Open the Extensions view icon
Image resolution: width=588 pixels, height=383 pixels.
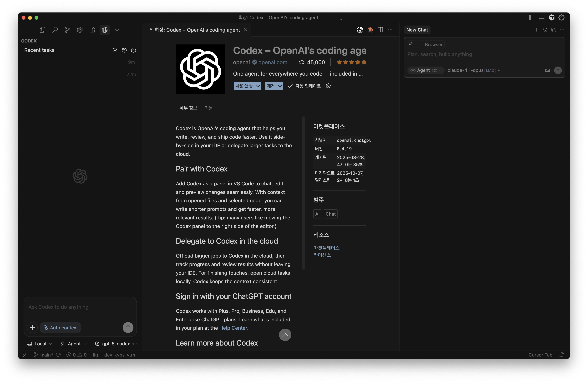(92, 30)
